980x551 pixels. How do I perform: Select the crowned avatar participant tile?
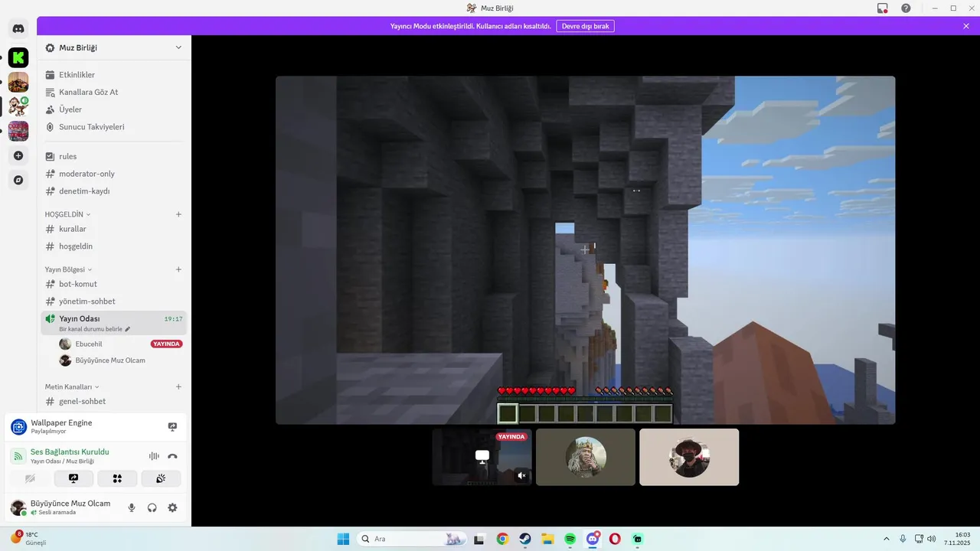pos(586,457)
